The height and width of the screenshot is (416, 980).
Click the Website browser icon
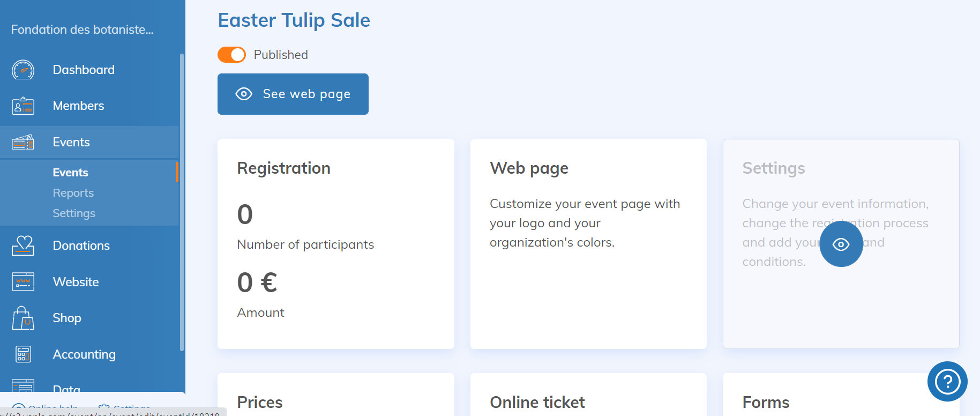coord(23,282)
